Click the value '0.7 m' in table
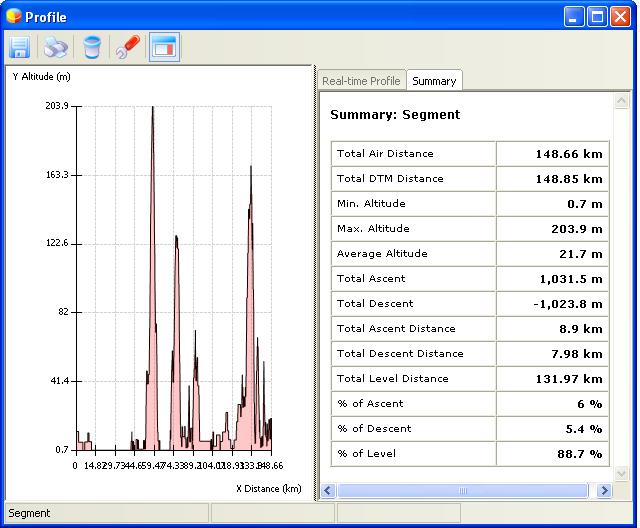This screenshot has width=640, height=528. (x=585, y=204)
